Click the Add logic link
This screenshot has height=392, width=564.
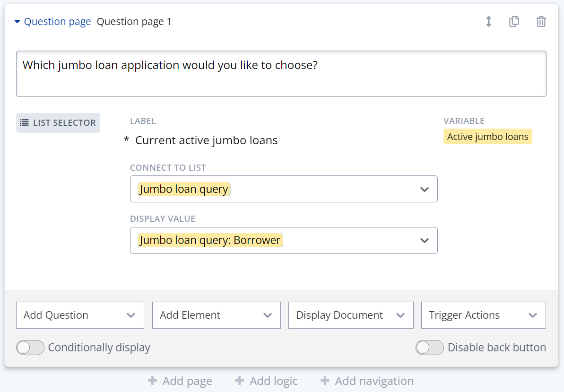tap(267, 381)
